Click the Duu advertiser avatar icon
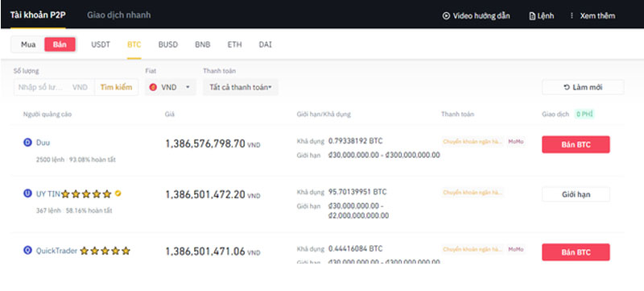Screen dimensions: 644x291 [x=27, y=143]
